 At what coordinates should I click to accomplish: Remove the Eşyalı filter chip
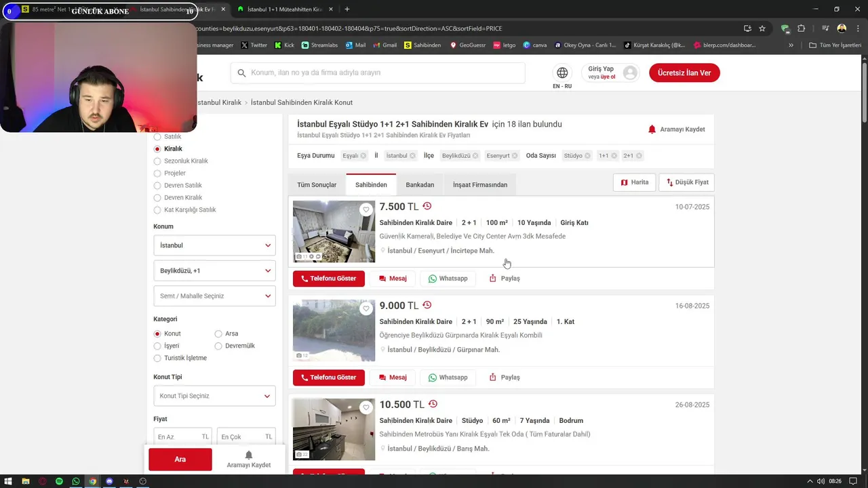(363, 156)
